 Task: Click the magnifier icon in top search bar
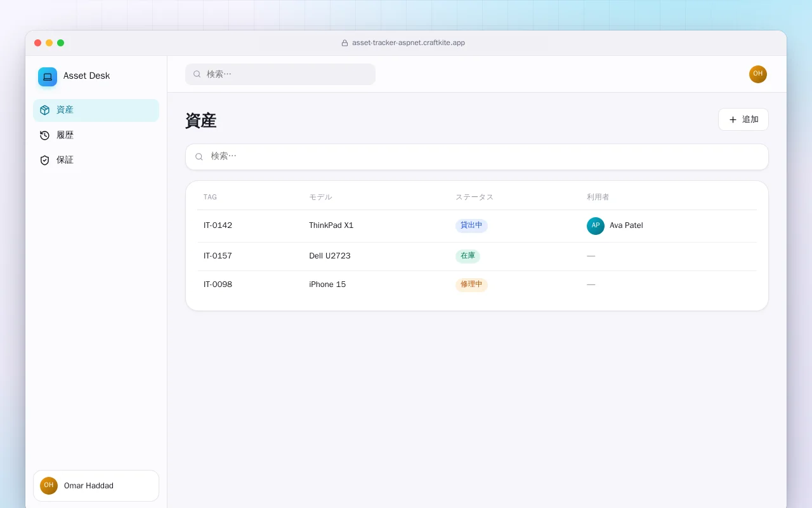pos(197,74)
